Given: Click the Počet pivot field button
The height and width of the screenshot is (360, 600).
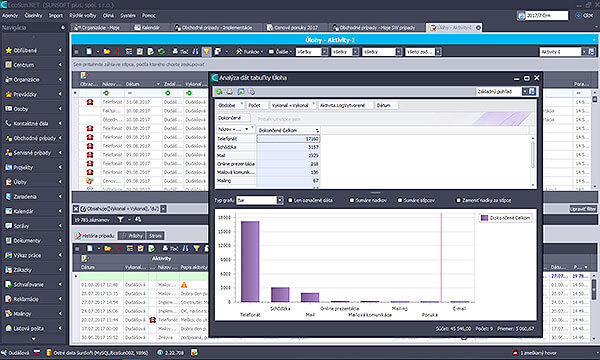Looking at the screenshot, I should pos(256,105).
